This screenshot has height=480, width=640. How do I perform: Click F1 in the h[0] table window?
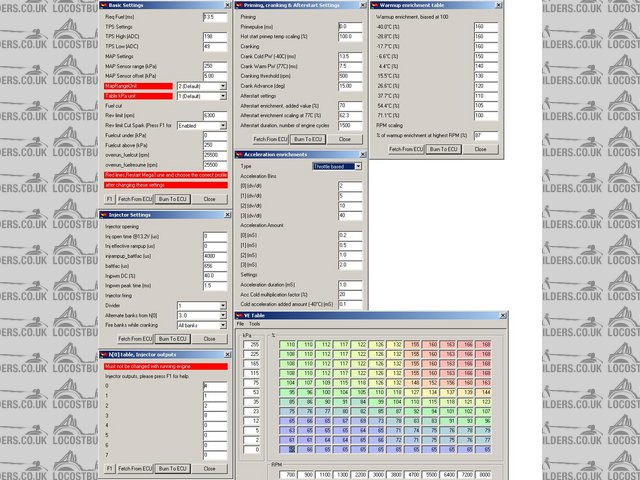109,469
